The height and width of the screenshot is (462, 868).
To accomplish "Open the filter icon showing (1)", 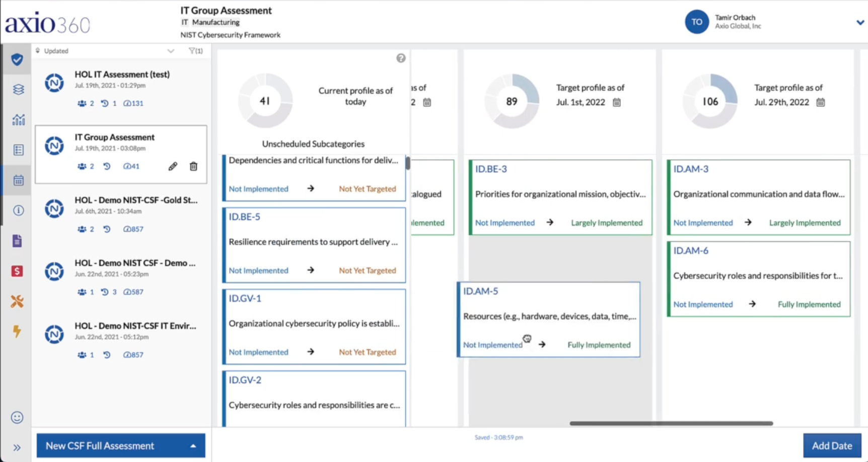I will tap(195, 51).
